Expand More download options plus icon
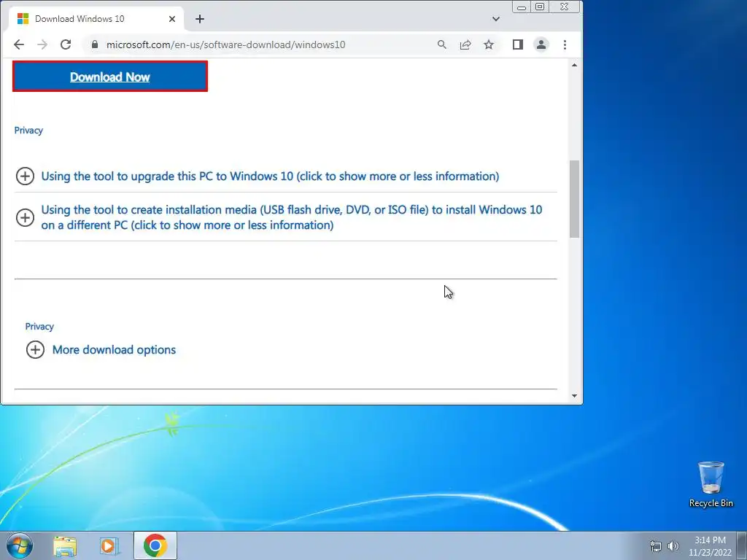Viewport: 747px width, 560px height. [35, 349]
